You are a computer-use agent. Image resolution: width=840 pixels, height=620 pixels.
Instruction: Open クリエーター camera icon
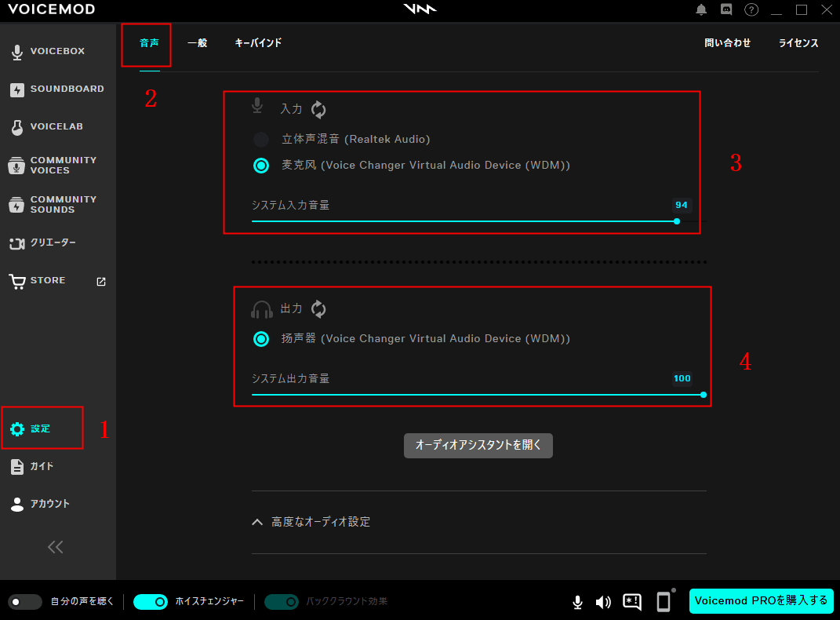17,243
